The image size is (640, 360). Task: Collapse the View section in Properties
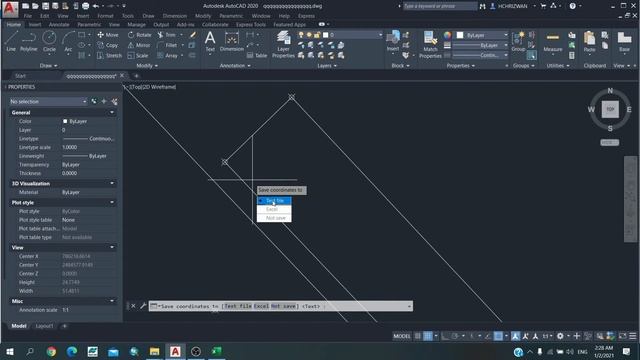click(x=112, y=247)
